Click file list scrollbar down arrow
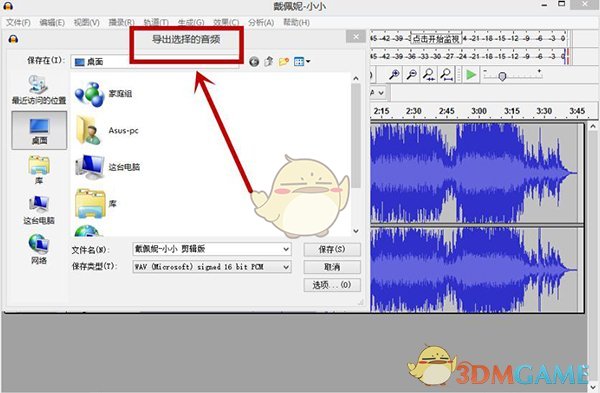This screenshot has height=393, width=600. 356,231
